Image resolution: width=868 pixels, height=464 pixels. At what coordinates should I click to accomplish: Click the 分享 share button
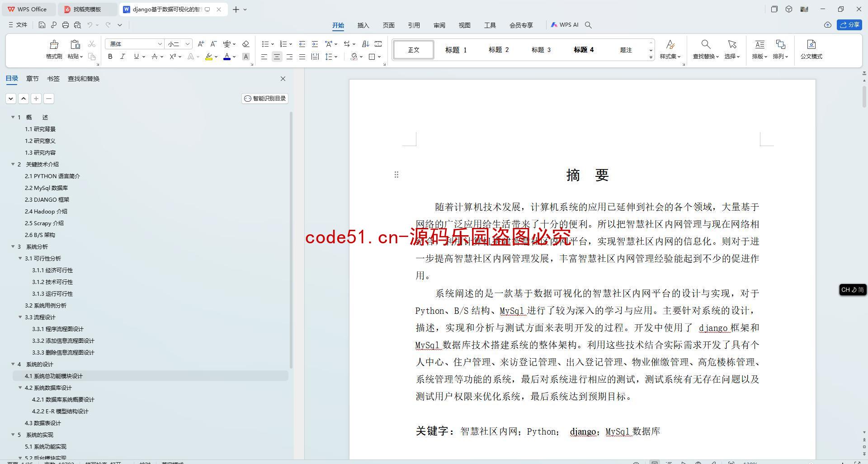(x=849, y=25)
